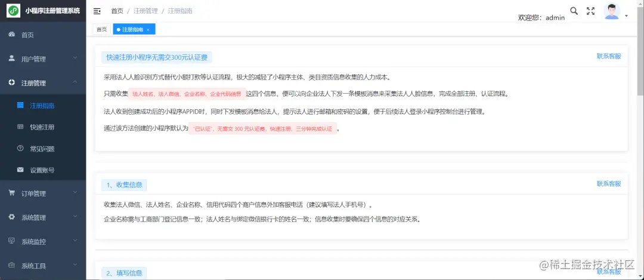Click 联系客服 in the 快速注册小程序 card
This screenshot has width=644, height=280.
click(x=609, y=56)
